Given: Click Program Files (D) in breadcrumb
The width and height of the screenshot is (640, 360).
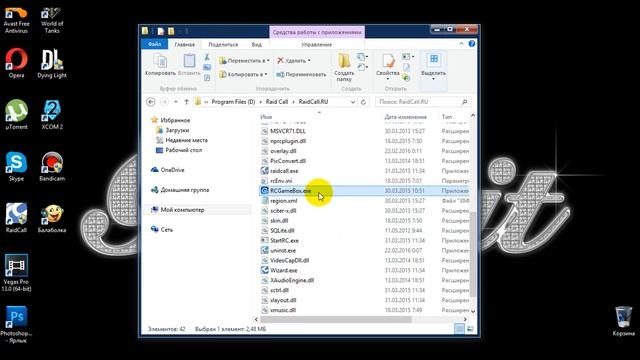Looking at the screenshot, I should [233, 102].
